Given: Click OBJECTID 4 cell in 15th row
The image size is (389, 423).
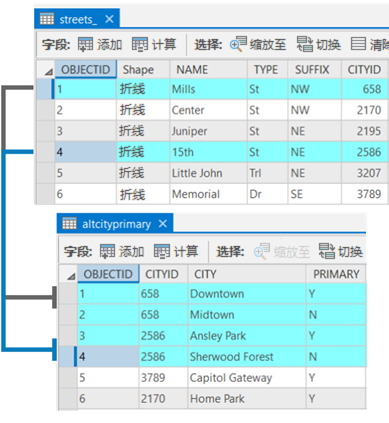Looking at the screenshot, I should [x=86, y=152].
